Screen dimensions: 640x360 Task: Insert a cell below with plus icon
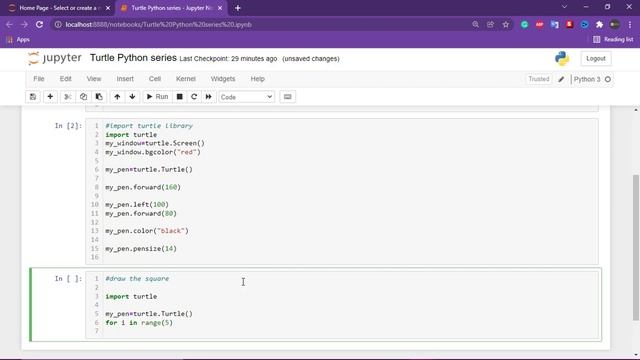(50, 97)
